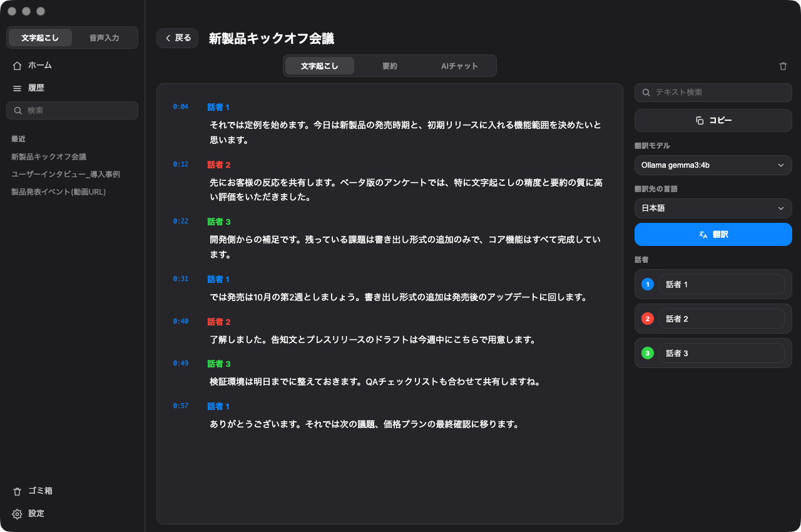Click the 話者 1 label at 0:57
The height and width of the screenshot is (532, 801).
(218, 406)
